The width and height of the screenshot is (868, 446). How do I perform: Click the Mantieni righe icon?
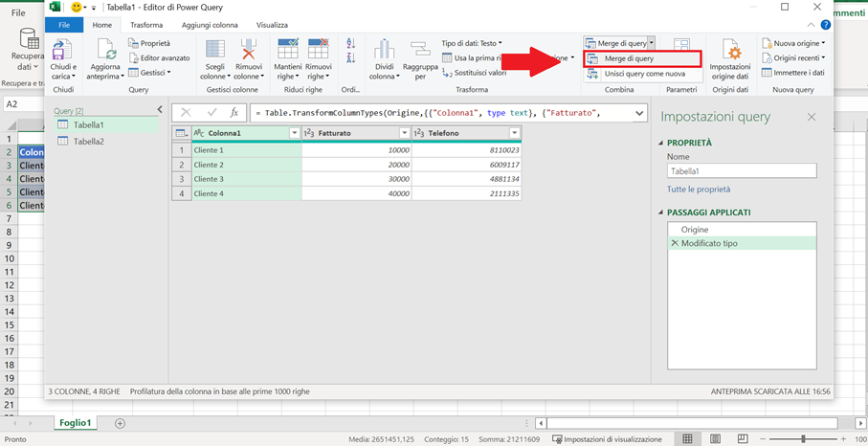[288, 49]
